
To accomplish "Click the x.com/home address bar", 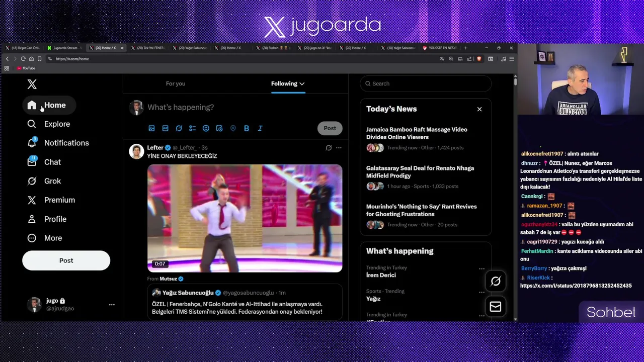I will tap(242, 59).
